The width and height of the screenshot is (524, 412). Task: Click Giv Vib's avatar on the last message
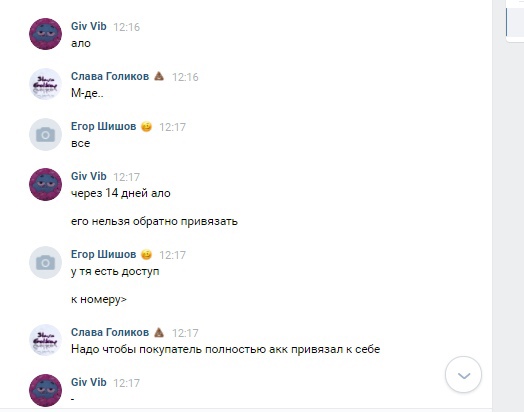pyautogui.click(x=45, y=390)
